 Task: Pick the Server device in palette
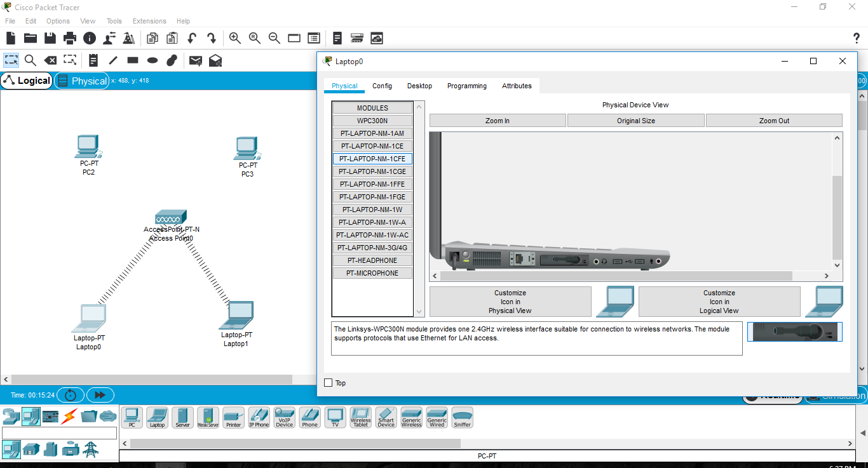tap(182, 417)
